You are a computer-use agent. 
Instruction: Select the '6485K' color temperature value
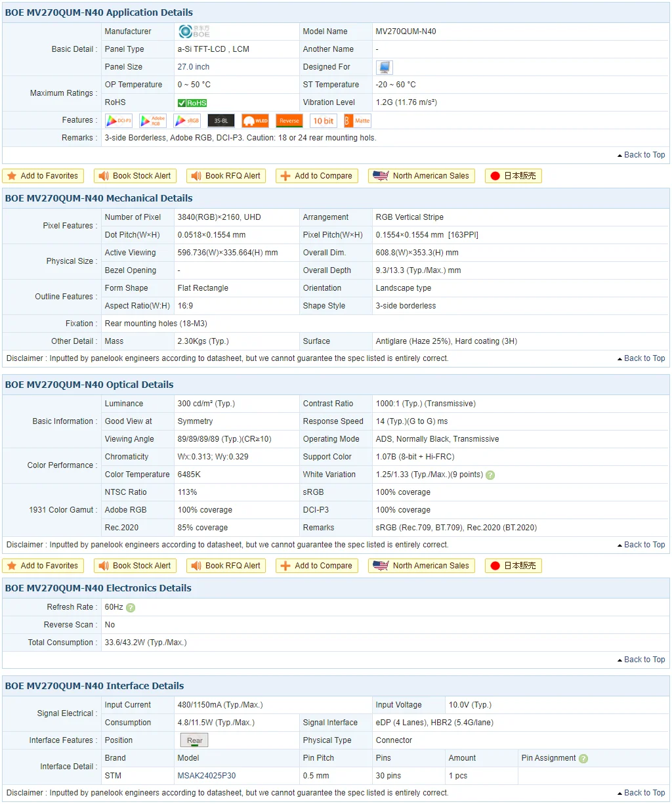pyautogui.click(x=189, y=475)
